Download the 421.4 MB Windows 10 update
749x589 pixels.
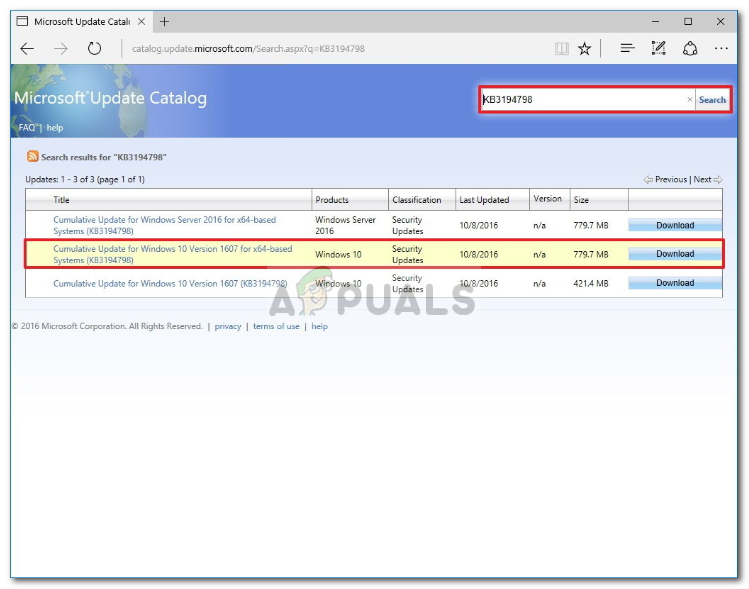[x=674, y=283]
